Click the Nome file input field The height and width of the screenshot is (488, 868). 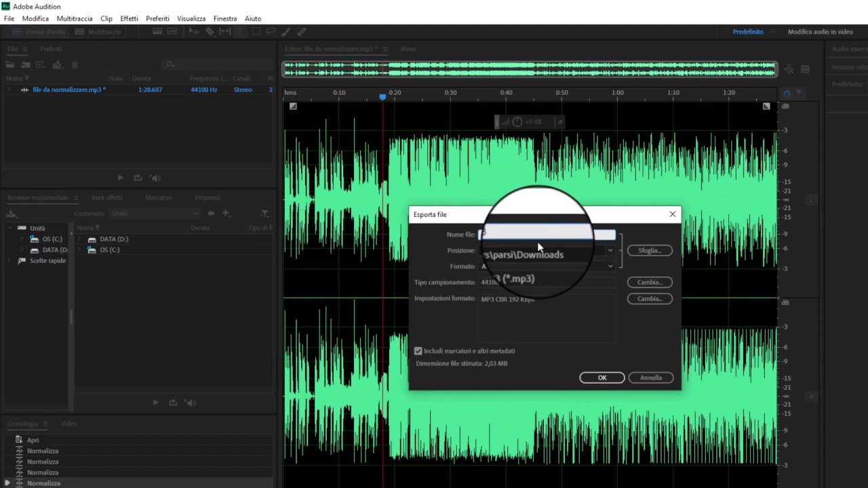(547, 235)
